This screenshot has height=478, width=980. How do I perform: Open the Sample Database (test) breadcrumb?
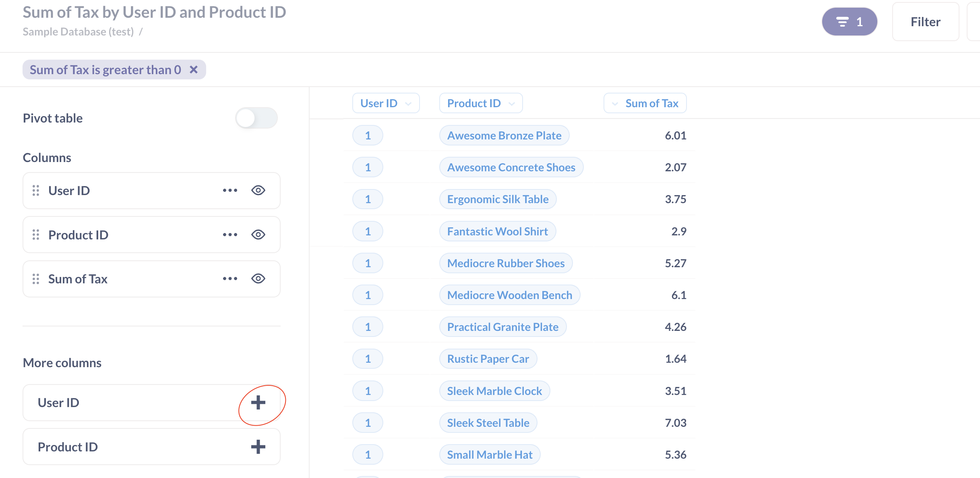tap(78, 31)
